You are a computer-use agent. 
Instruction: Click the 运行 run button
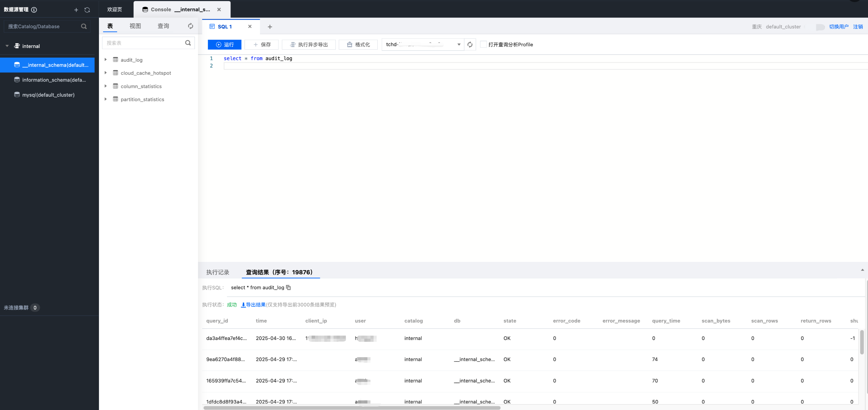tap(225, 45)
